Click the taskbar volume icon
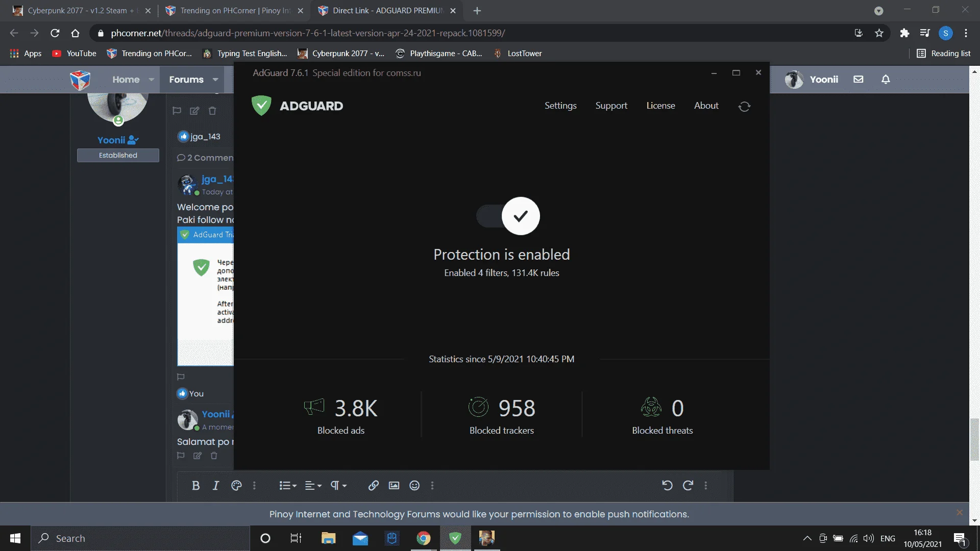Screen dimensions: 980x551 868,538
